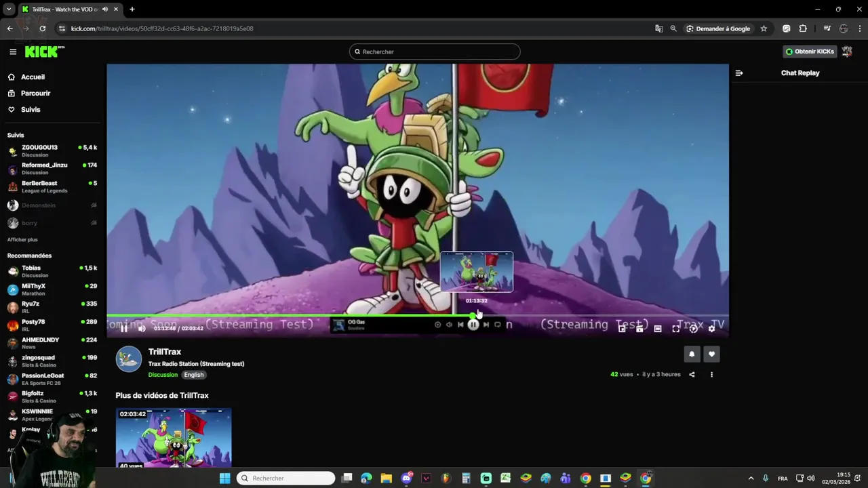Open tab search dropdown arrow

(x=9, y=9)
